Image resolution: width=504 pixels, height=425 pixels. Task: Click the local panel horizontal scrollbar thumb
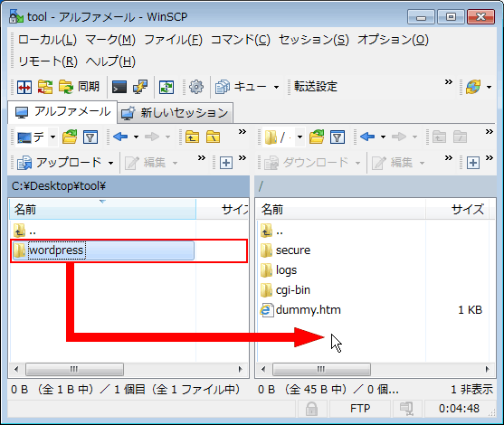click(74, 369)
